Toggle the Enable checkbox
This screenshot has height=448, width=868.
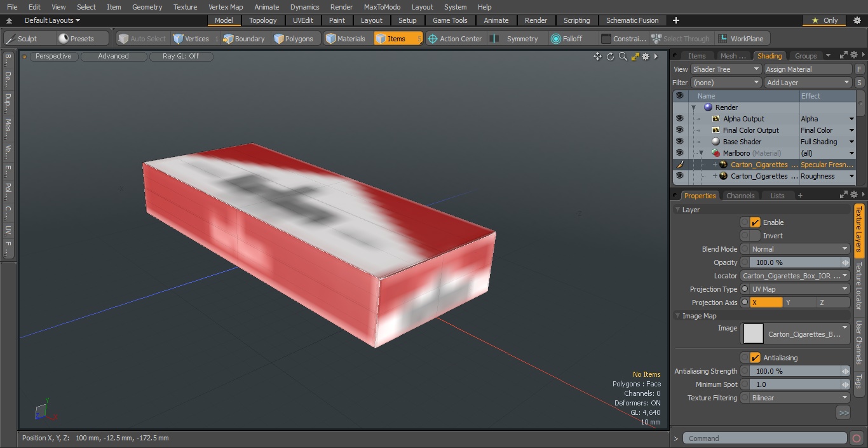click(x=755, y=222)
